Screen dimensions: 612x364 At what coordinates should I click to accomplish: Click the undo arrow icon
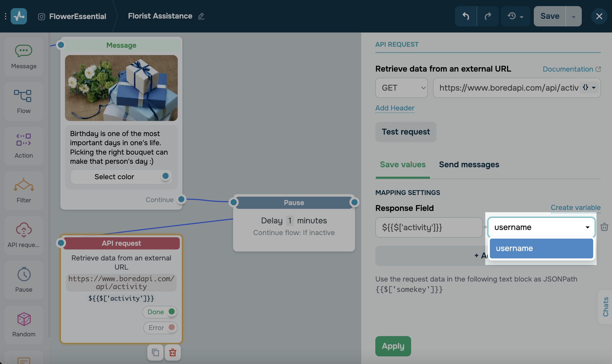(466, 16)
